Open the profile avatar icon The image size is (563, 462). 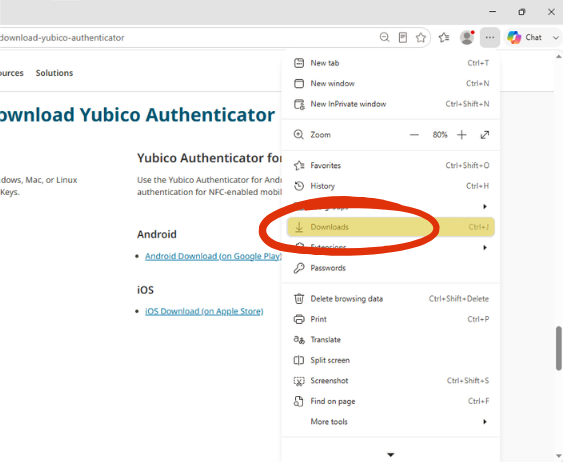pos(467,37)
